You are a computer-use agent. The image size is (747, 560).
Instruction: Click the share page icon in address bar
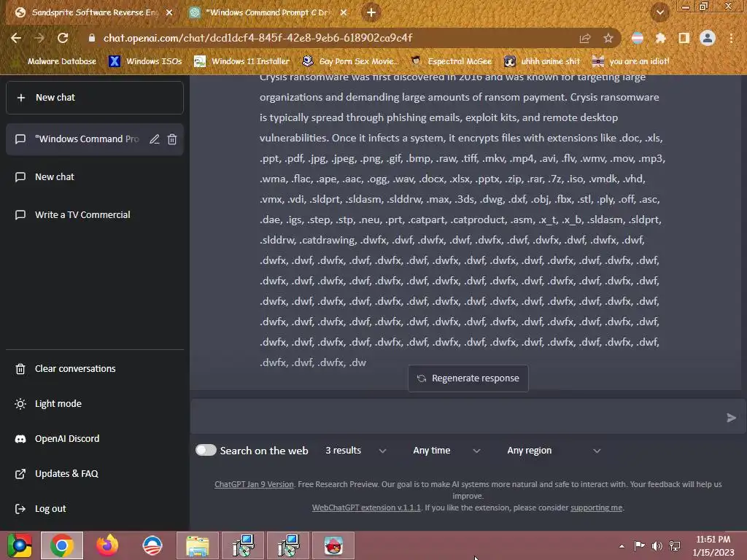tap(585, 38)
